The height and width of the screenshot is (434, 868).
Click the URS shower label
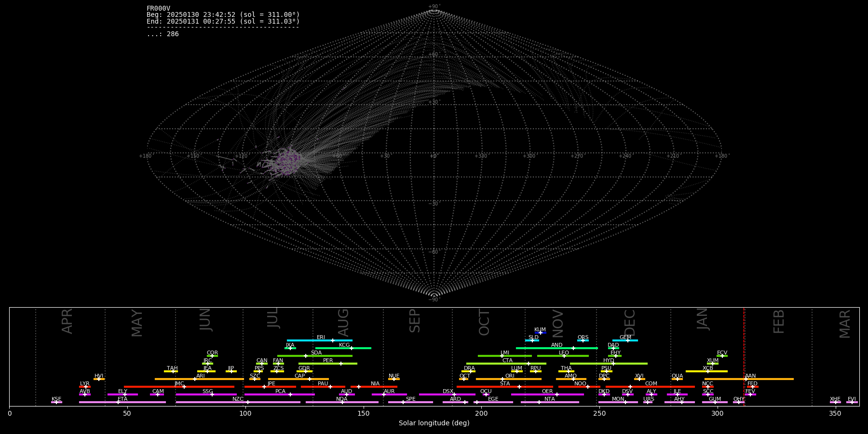(x=649, y=399)
